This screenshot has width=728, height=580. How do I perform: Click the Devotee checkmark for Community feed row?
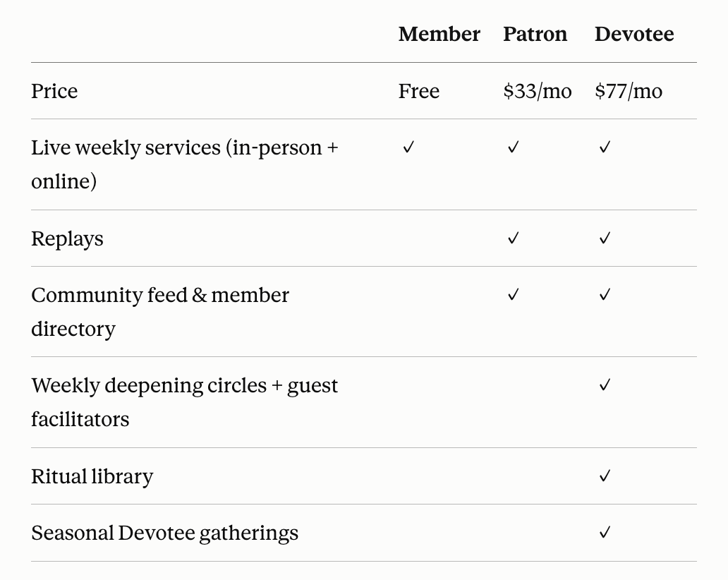605,294
